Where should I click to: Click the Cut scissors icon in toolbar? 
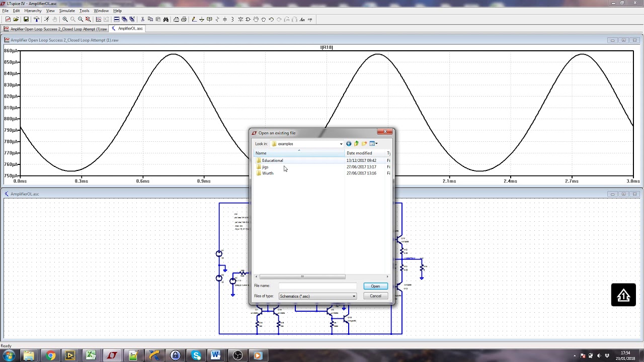143,20
